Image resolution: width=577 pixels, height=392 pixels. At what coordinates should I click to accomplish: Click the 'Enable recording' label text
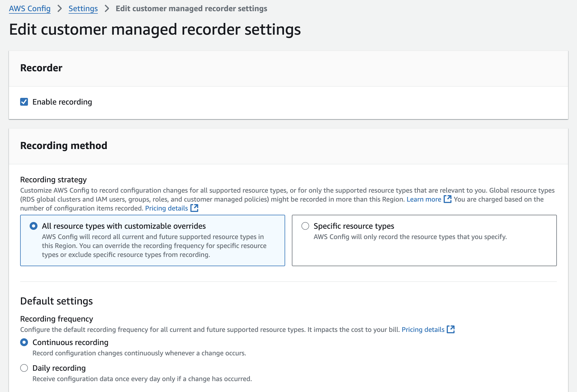pos(62,102)
